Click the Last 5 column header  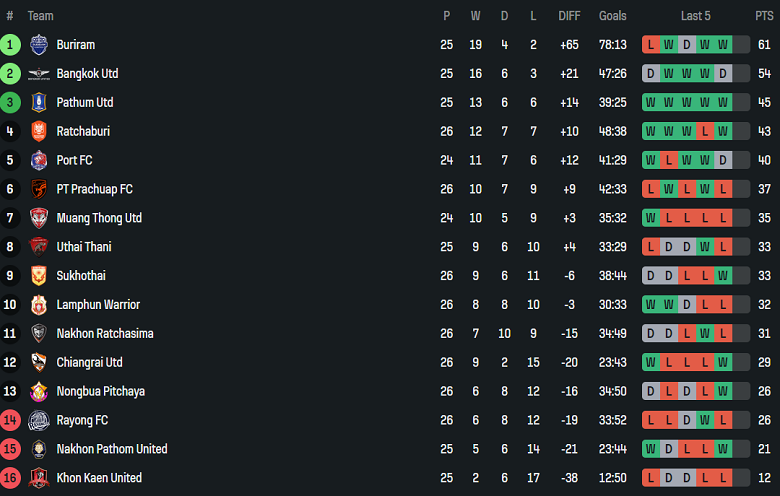tap(696, 16)
